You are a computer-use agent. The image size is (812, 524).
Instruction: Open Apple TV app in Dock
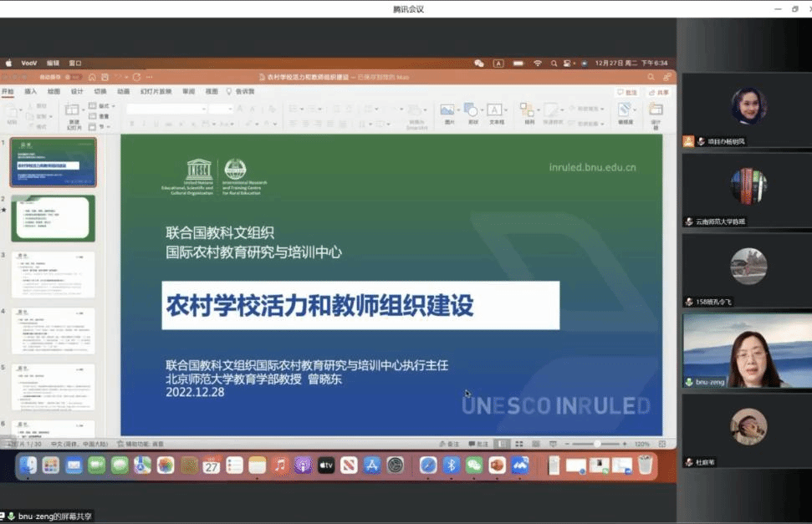point(326,465)
